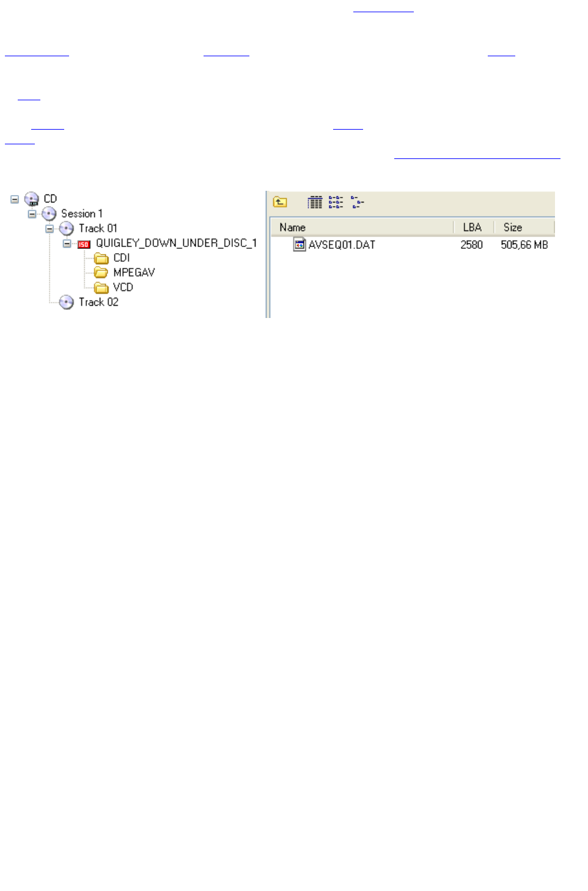588x891 pixels.
Task: Click the AVSEQ01.DAT file icon
Action: pos(300,245)
